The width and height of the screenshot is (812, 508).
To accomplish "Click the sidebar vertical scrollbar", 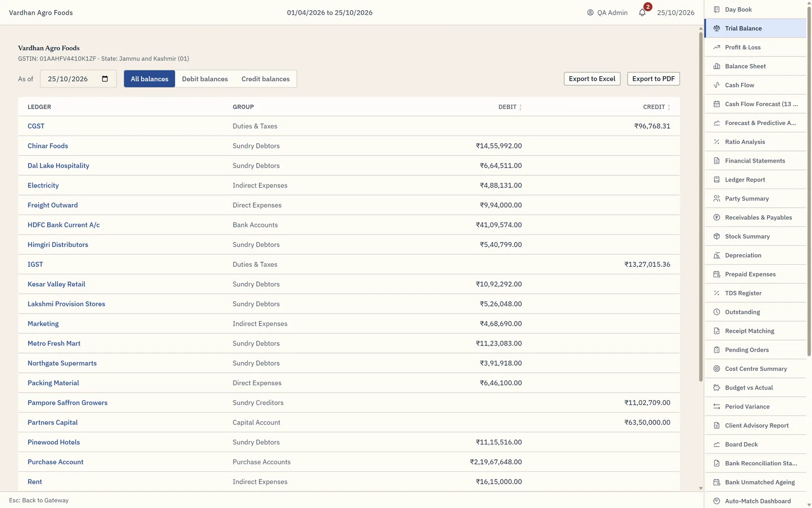I will point(809,180).
